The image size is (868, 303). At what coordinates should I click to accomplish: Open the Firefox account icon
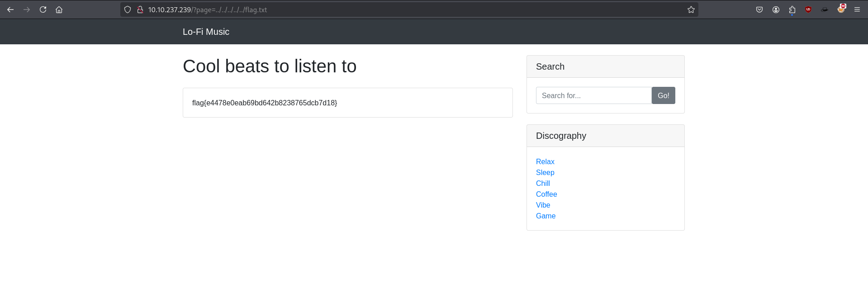point(776,9)
